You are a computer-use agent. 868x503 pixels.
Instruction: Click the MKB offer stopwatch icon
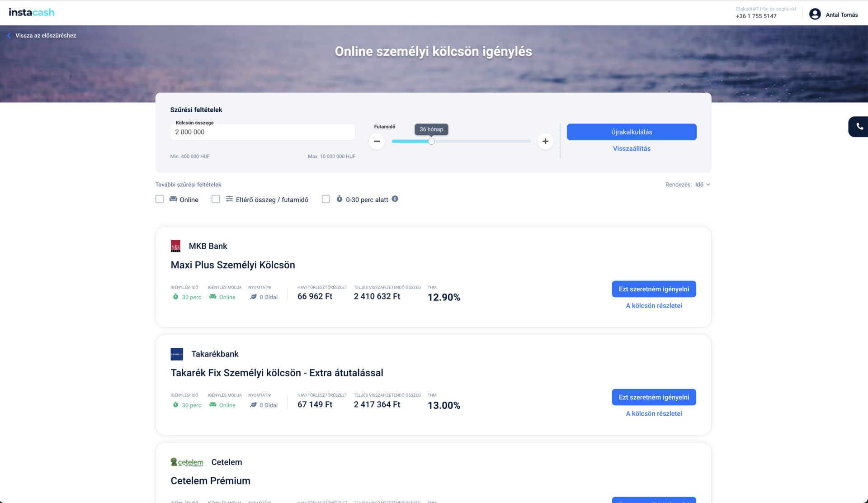175,297
